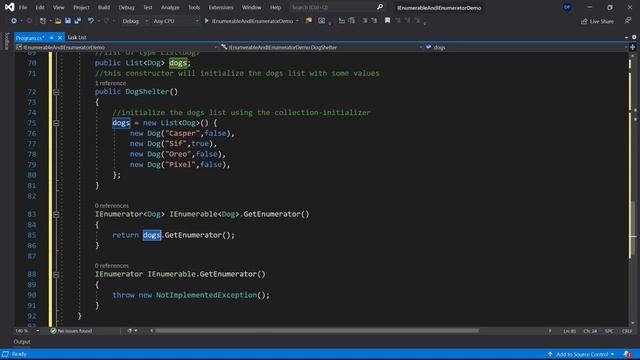Open the Analyze menu

[x=170, y=7]
